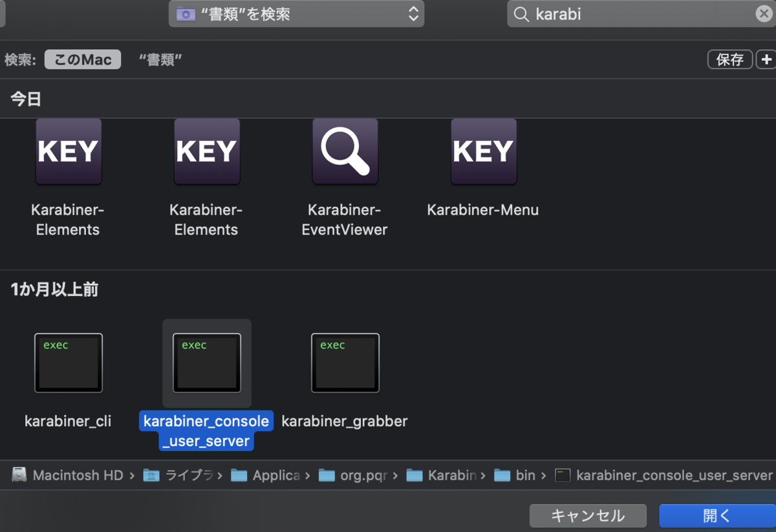776x532 pixels.
Task: Click the 保存 button
Action: tap(730, 59)
